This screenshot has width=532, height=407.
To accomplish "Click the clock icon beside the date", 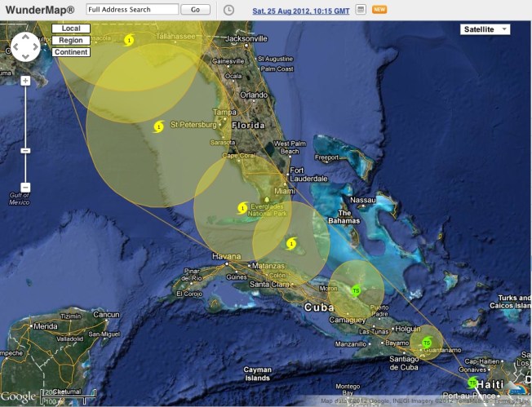I will click(x=228, y=10).
